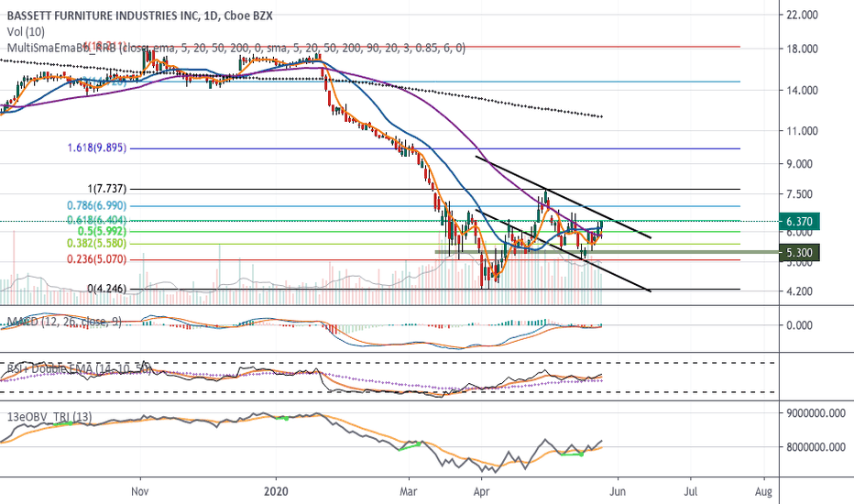The image size is (854, 504).
Task: Click the 2020 date label on time axis
Action: pyautogui.click(x=275, y=491)
